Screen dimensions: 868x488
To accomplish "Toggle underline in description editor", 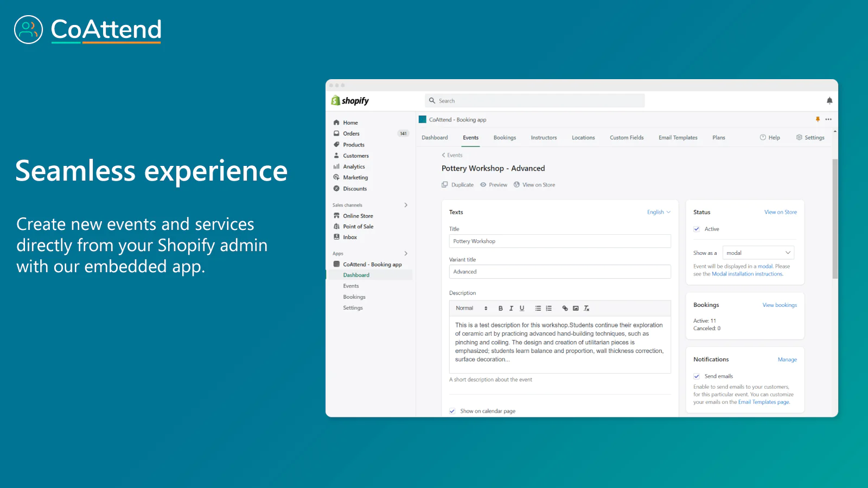I will (x=522, y=308).
